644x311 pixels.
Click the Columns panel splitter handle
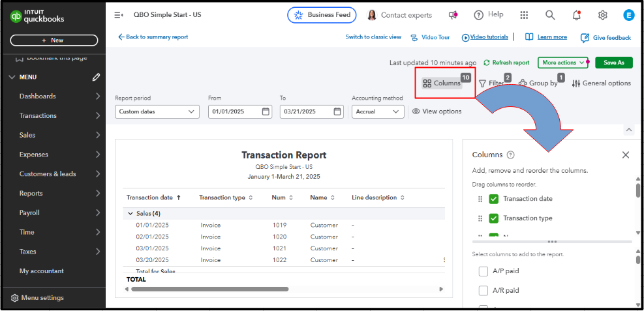pos(552,242)
